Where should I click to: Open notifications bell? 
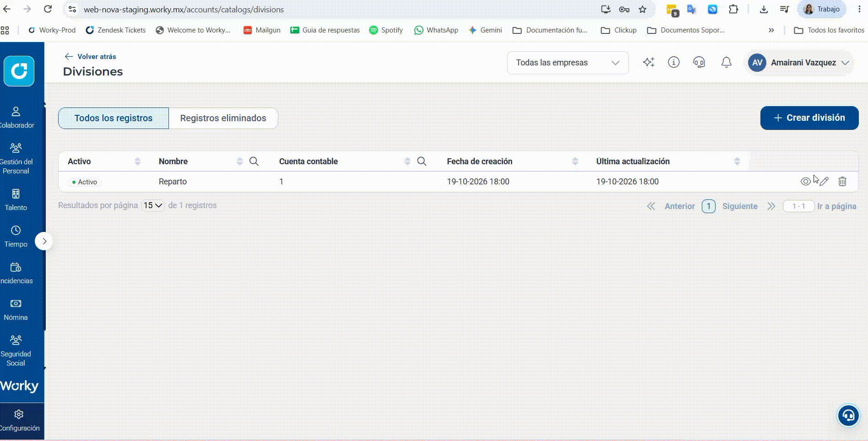coord(726,63)
